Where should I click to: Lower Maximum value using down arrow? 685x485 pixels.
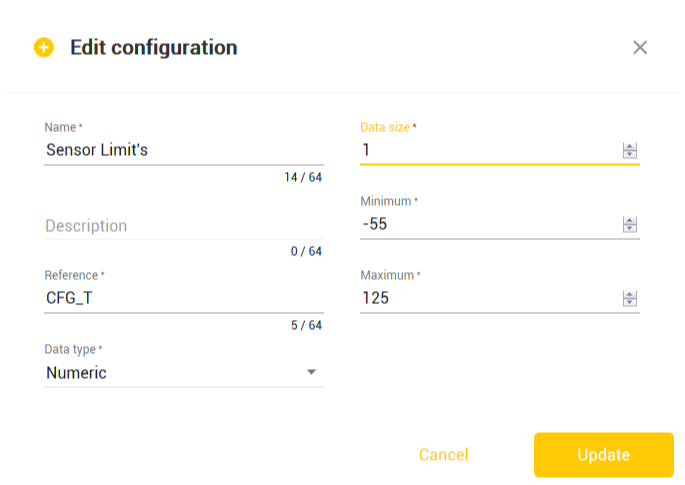pyautogui.click(x=630, y=302)
